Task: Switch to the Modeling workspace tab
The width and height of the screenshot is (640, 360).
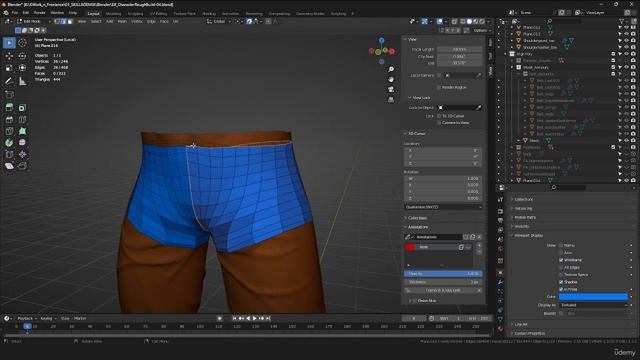Action: click(113, 13)
